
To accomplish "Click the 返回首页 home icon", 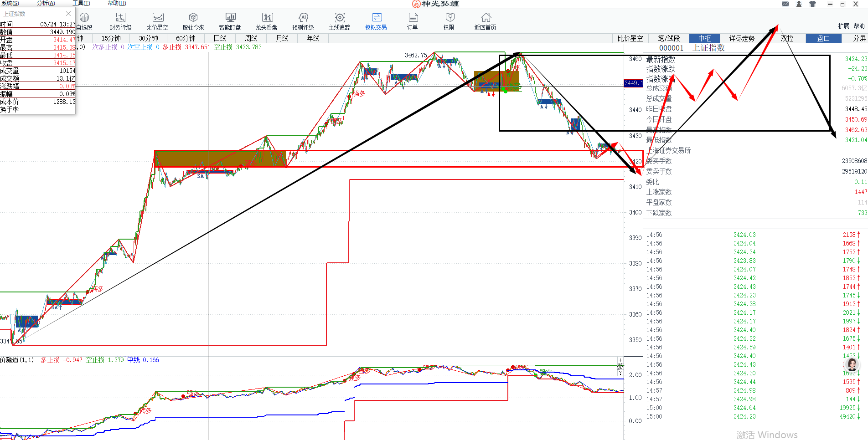I will coord(486,21).
